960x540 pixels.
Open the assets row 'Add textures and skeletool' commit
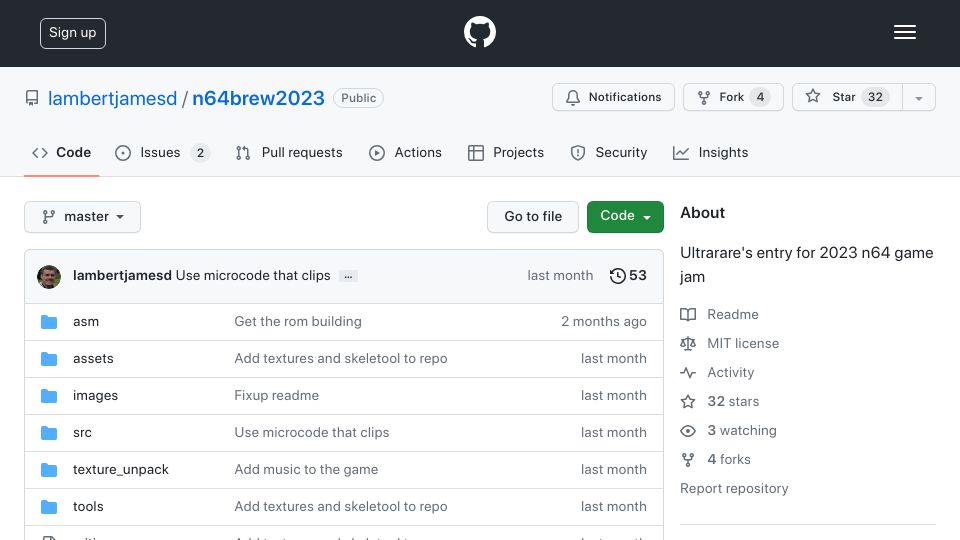pos(340,358)
